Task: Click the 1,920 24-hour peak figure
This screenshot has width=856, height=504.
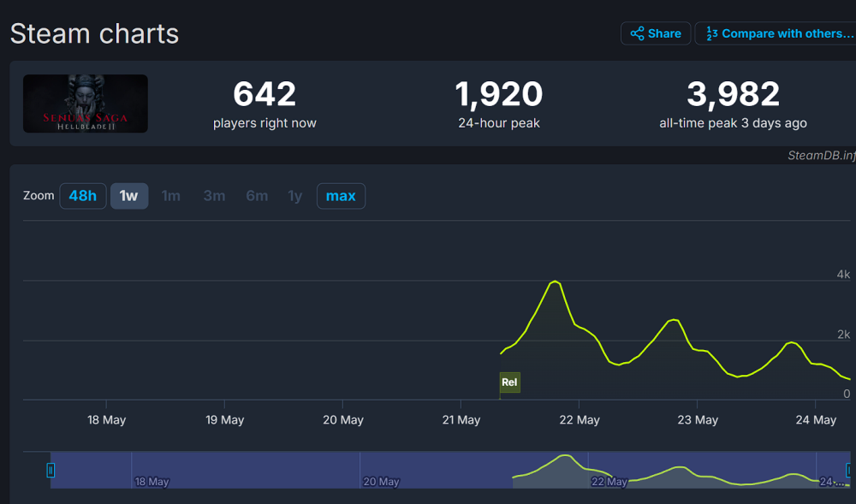Action: click(499, 94)
